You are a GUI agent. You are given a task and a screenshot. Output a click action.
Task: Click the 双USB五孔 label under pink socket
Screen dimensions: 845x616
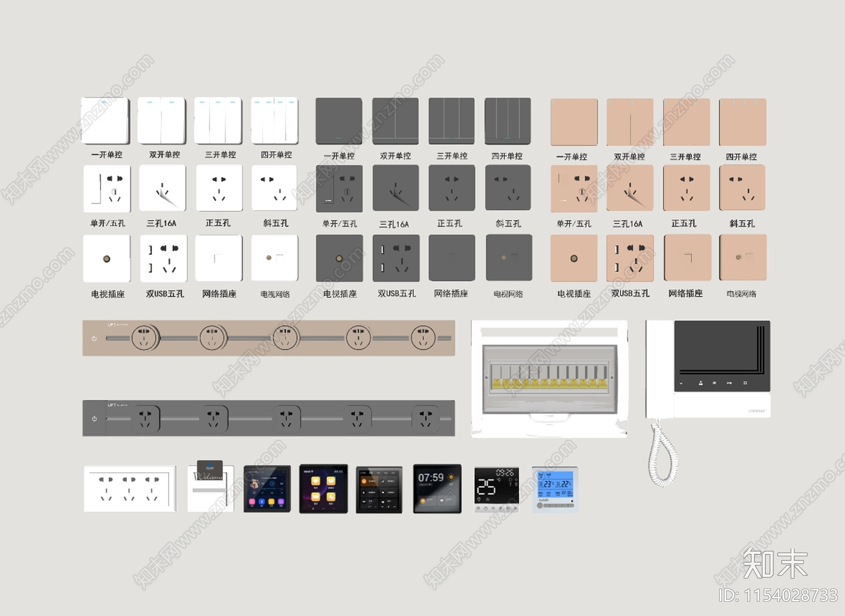(x=630, y=293)
